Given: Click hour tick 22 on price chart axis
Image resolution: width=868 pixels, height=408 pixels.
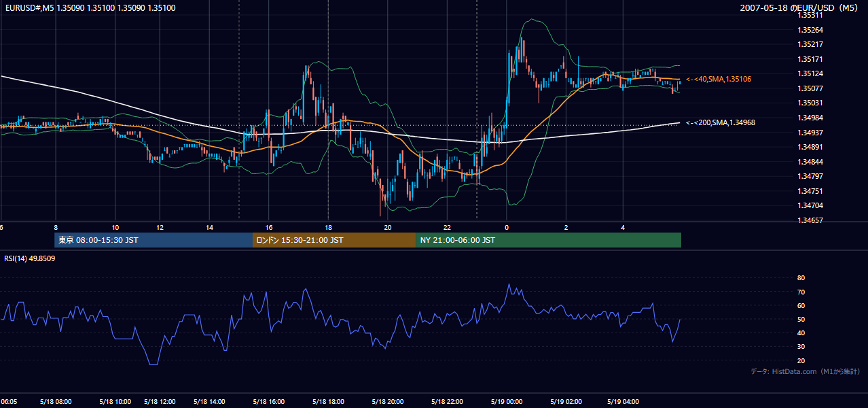Looking at the screenshot, I should [x=447, y=228].
